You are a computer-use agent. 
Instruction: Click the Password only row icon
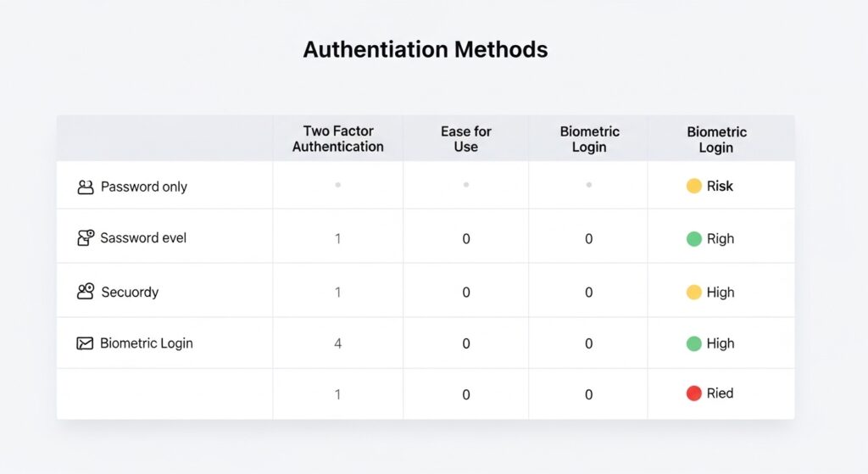[x=86, y=187]
